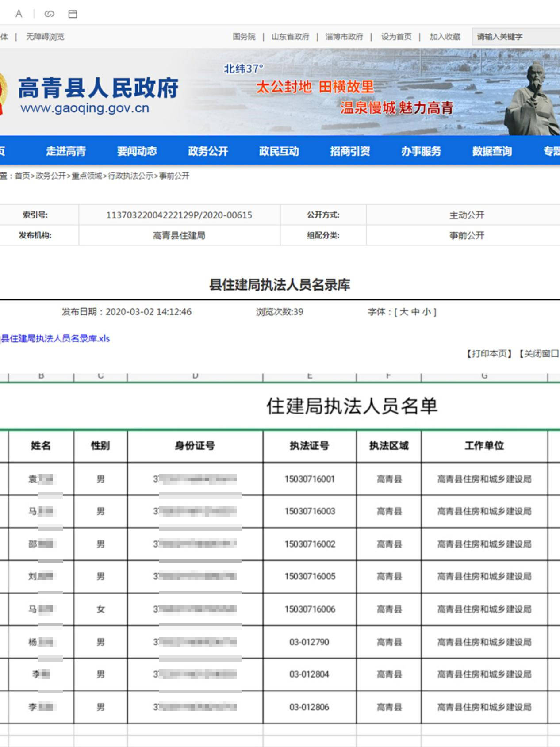Click the 主动公开 cell
560x747 pixels.
coord(467,215)
